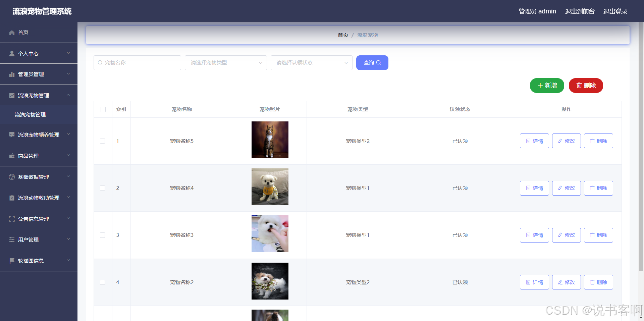The width and height of the screenshot is (644, 321).
Task: Click row 删除 for 宠物名称5
Action: coord(598,141)
